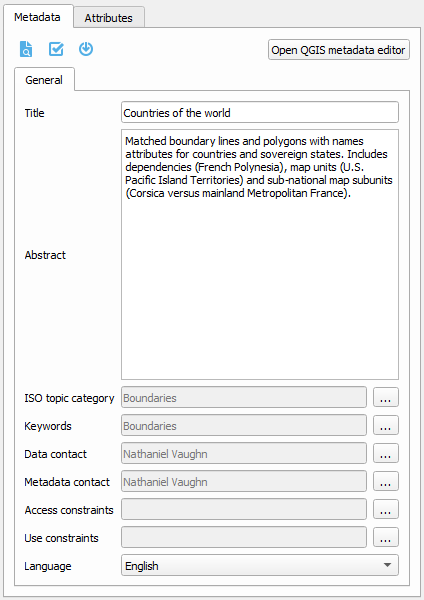The image size is (424, 600).
Task: Click inside the Abstract text box
Action: click(x=260, y=254)
